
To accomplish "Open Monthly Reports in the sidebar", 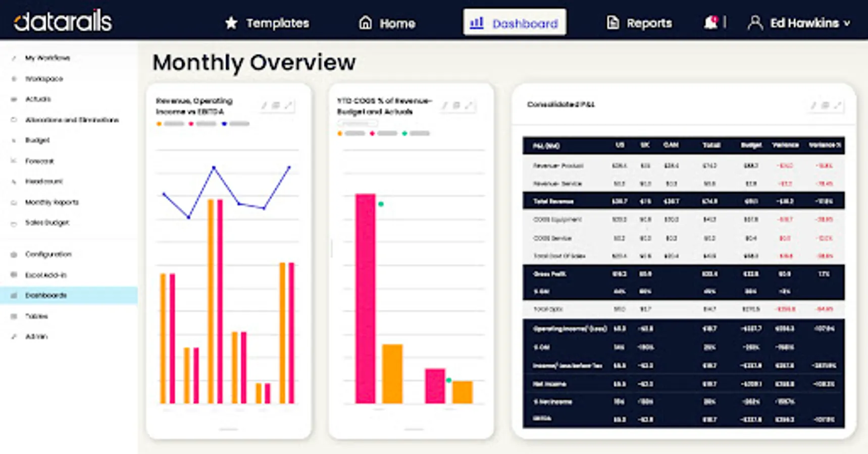I will [52, 202].
